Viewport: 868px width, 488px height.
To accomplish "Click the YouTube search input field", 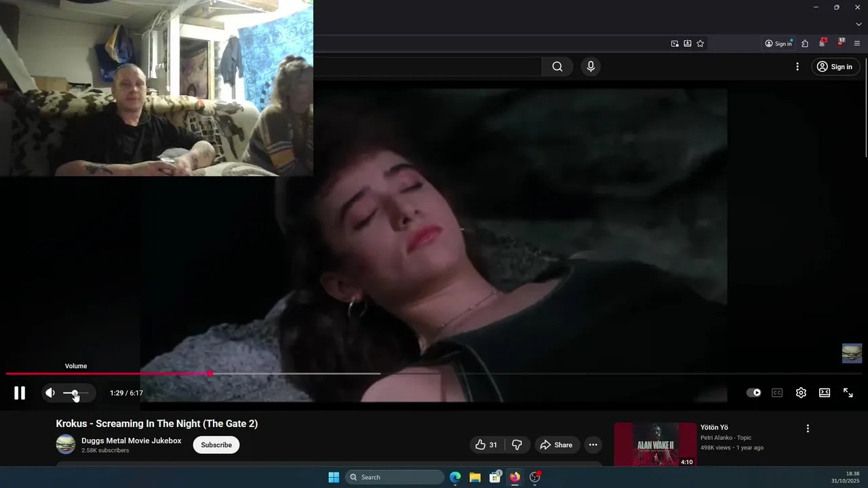I will pyautogui.click(x=427, y=66).
